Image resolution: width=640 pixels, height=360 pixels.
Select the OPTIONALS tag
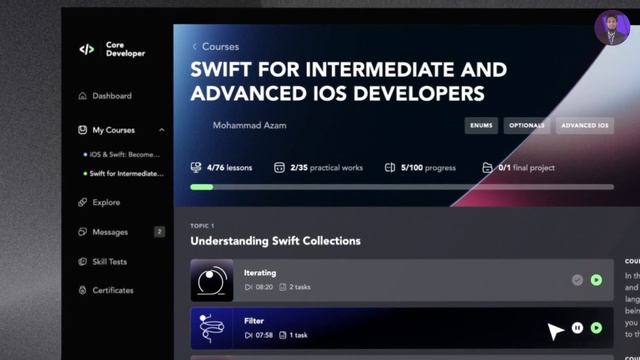click(x=527, y=125)
